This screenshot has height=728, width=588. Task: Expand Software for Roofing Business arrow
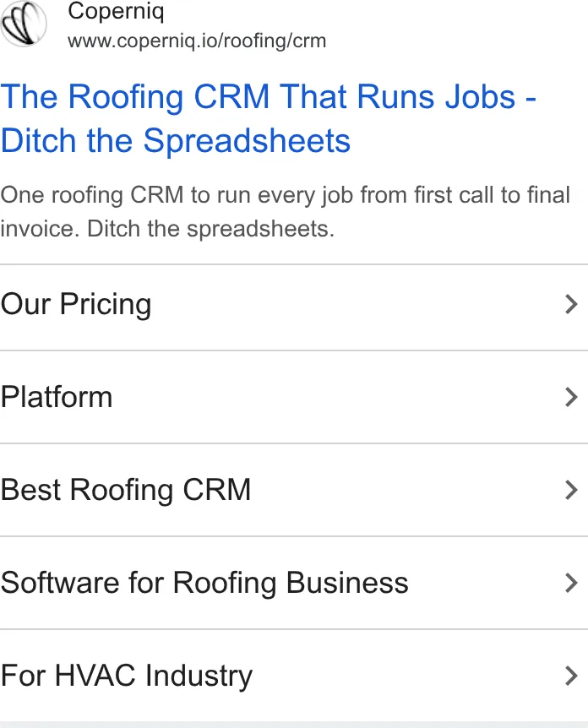571,583
